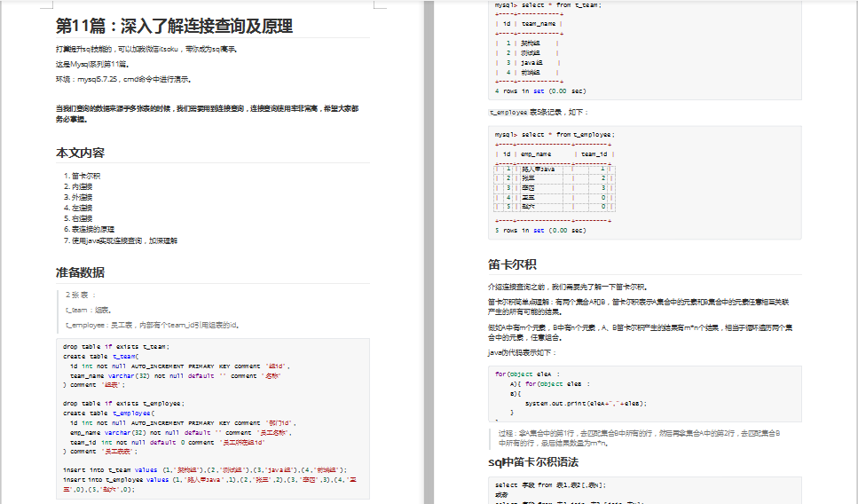Click code line 'for(Object eleA :'
This screenshot has height=504, width=858.
coord(528,374)
